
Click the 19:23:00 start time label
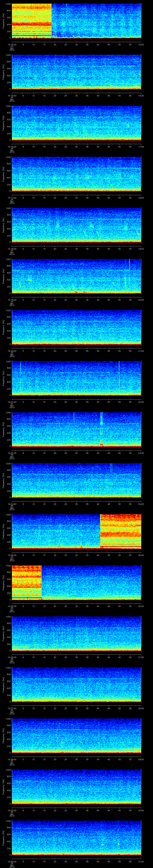pyautogui.click(x=12, y=504)
